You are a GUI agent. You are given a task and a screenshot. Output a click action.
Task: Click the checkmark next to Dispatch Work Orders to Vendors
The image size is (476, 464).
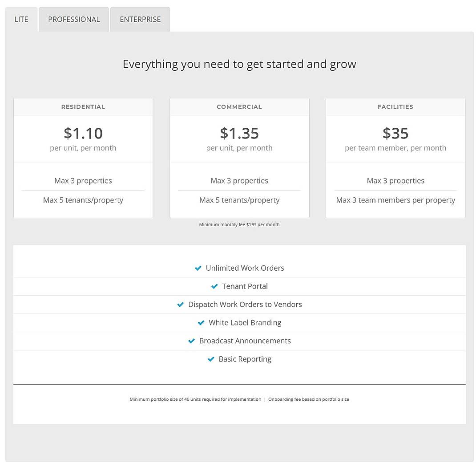(x=181, y=305)
